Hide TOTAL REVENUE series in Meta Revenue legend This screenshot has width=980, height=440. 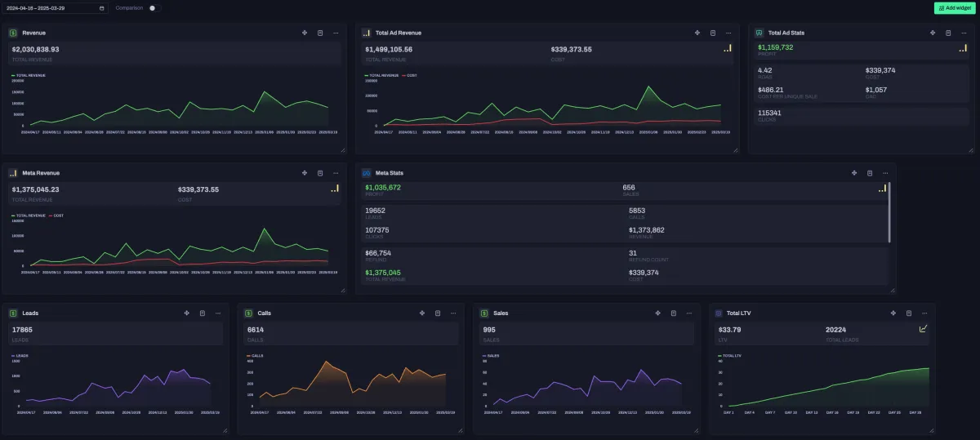(x=30, y=216)
